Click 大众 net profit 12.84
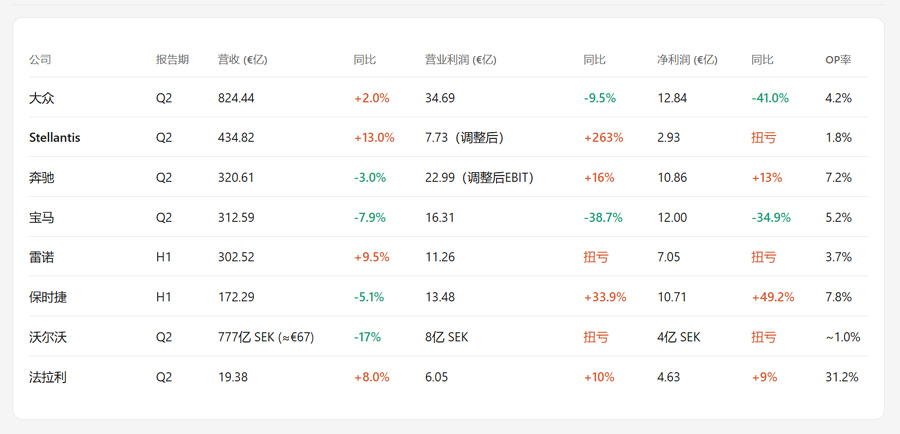 point(672,98)
